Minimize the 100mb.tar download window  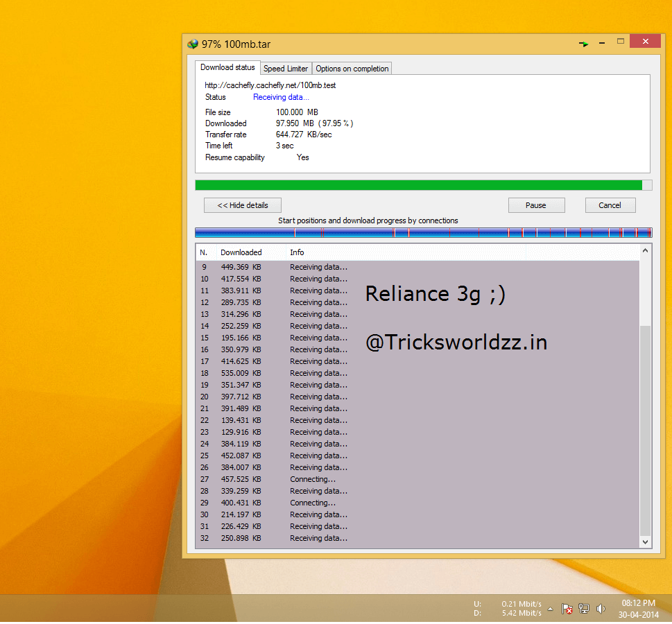[x=602, y=43]
